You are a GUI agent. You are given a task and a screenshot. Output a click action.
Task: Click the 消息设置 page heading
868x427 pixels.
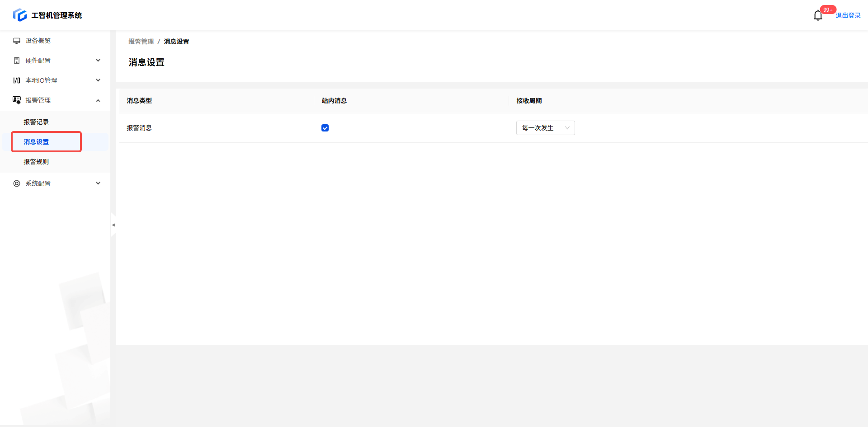(x=146, y=62)
